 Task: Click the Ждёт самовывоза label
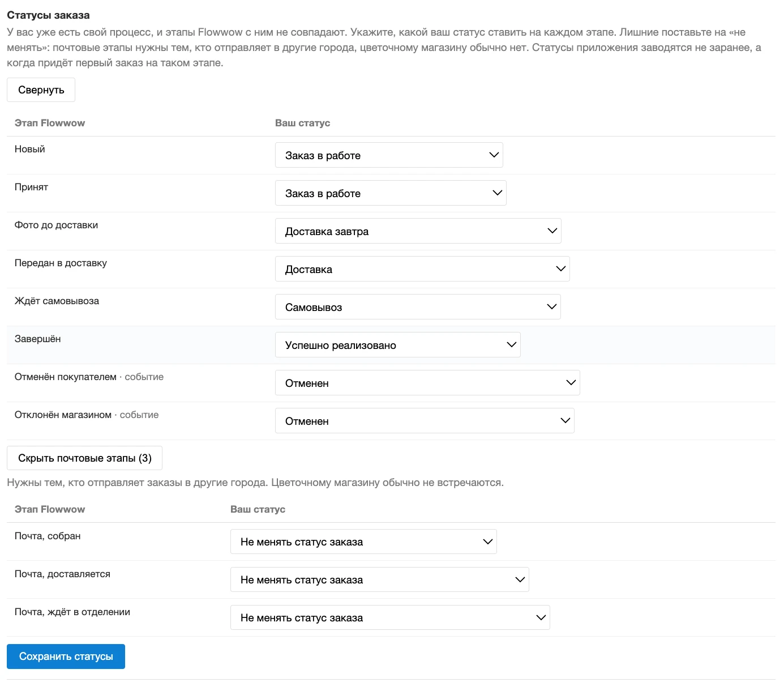pyautogui.click(x=57, y=301)
